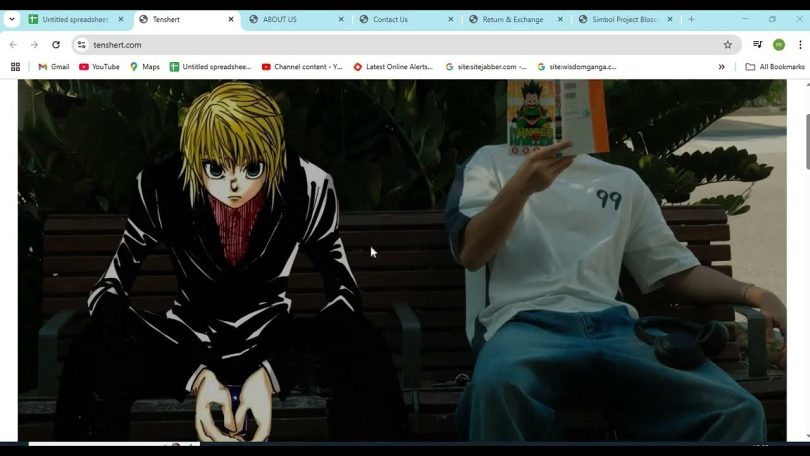Close the Simbol Project Bloss tab
810x456 pixels.
[x=670, y=19]
